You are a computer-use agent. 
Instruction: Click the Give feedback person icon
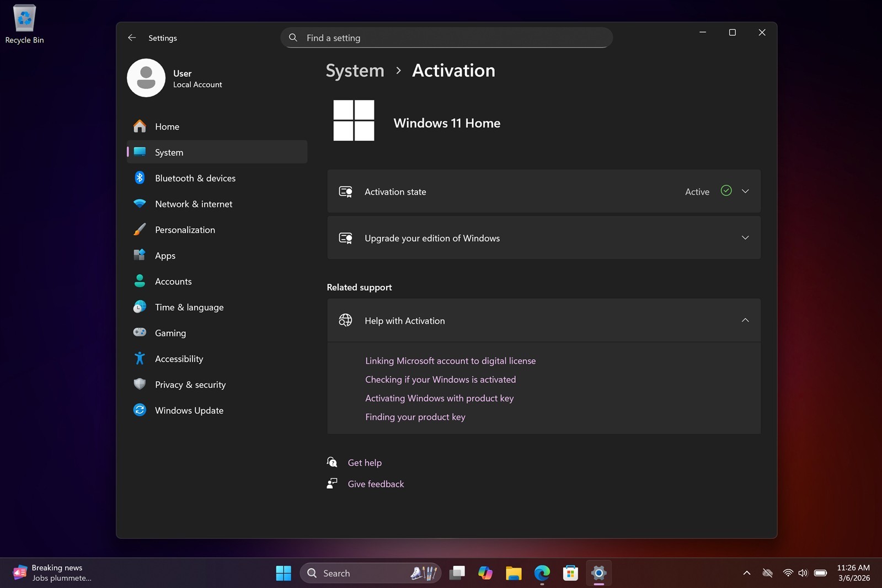(332, 483)
